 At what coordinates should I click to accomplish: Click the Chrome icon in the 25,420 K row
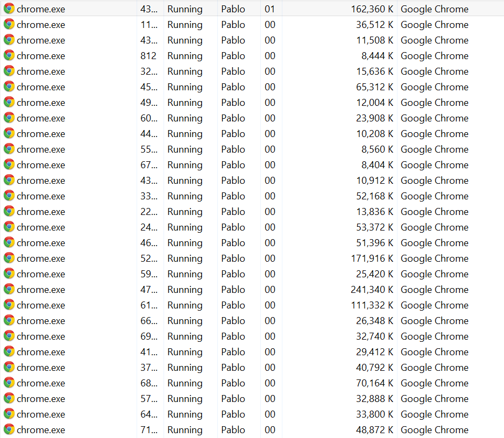(x=9, y=274)
